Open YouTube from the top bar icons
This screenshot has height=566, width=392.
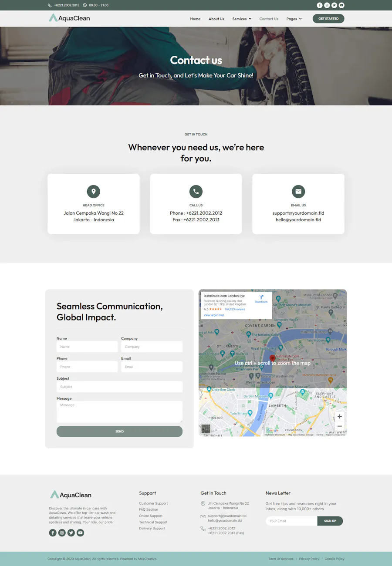coord(341,5)
